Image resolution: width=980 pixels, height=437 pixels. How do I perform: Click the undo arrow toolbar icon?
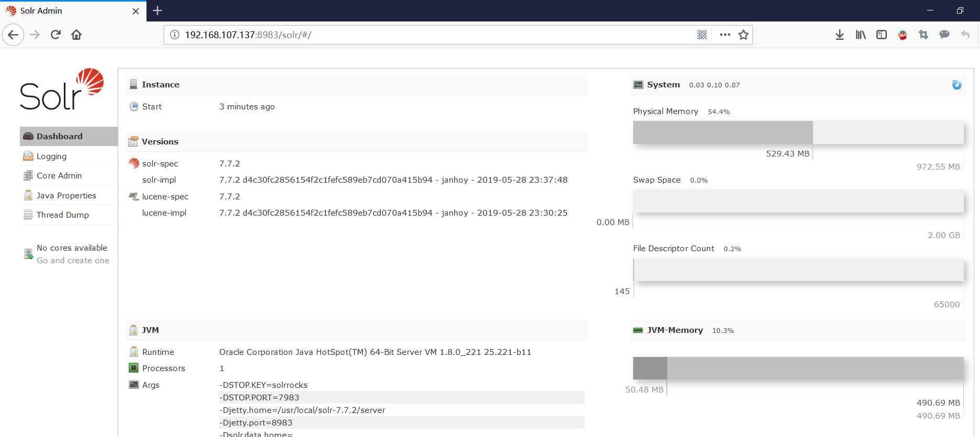click(x=965, y=35)
